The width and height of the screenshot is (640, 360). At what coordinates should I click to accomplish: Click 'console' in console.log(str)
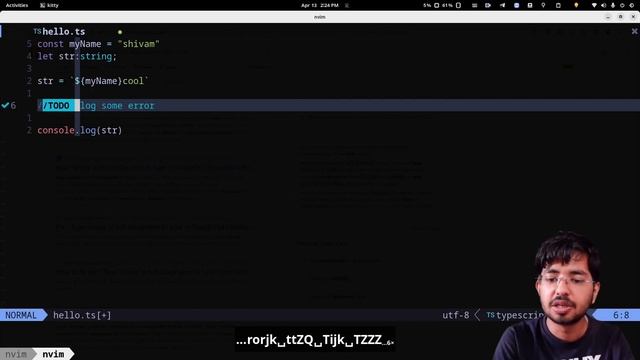coord(56,130)
